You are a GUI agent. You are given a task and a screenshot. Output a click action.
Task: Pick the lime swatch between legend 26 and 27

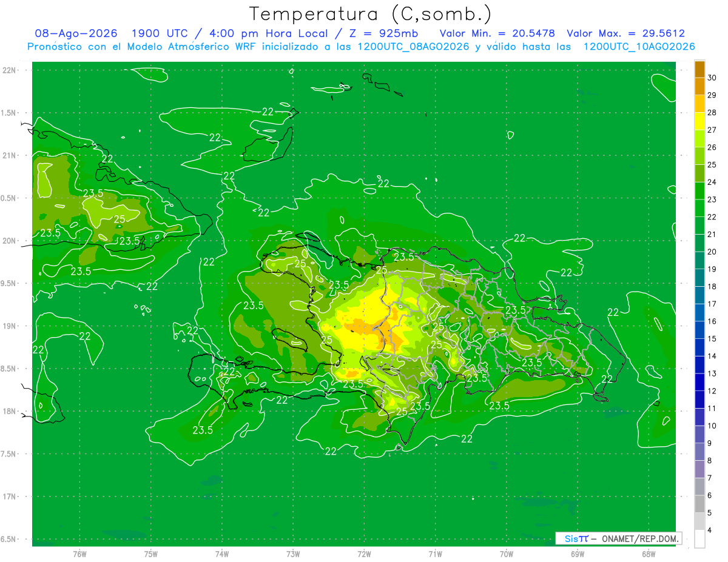[x=700, y=138]
